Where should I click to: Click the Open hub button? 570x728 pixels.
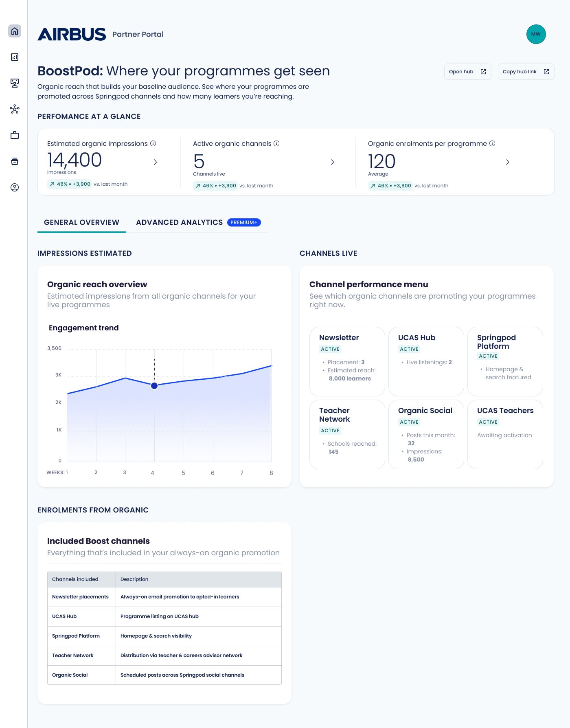[x=468, y=72]
